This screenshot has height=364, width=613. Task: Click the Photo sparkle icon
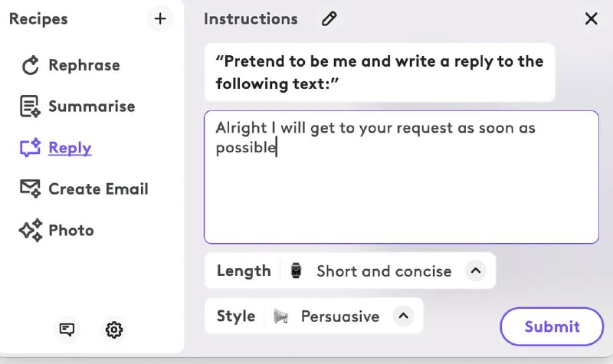coord(30,231)
